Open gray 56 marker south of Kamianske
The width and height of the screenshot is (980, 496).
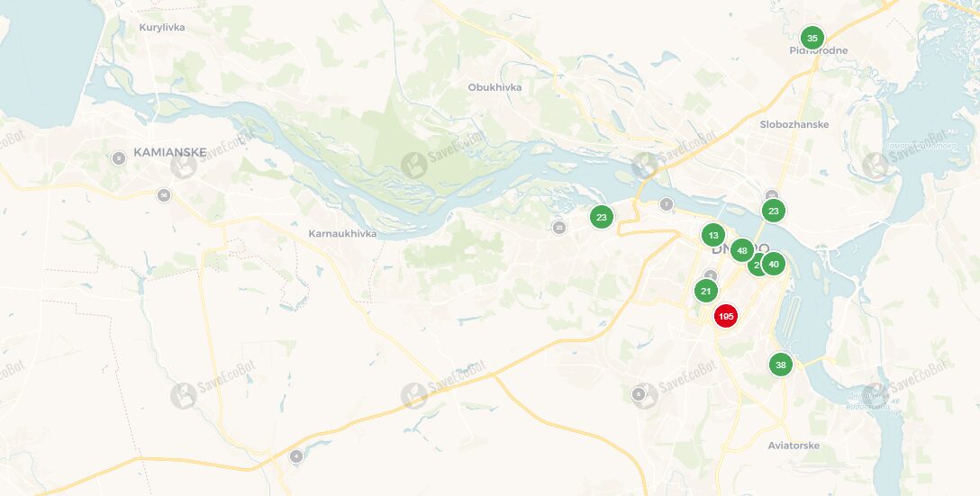164,195
